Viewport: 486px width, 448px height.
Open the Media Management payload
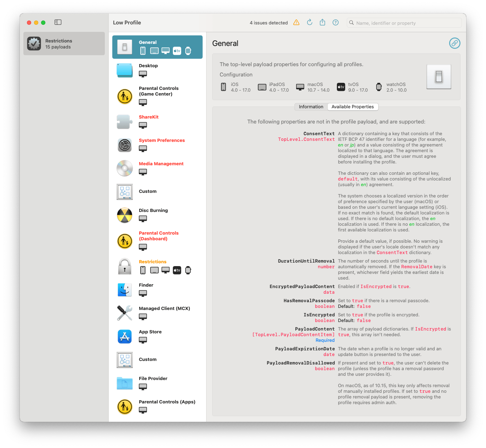point(161,163)
